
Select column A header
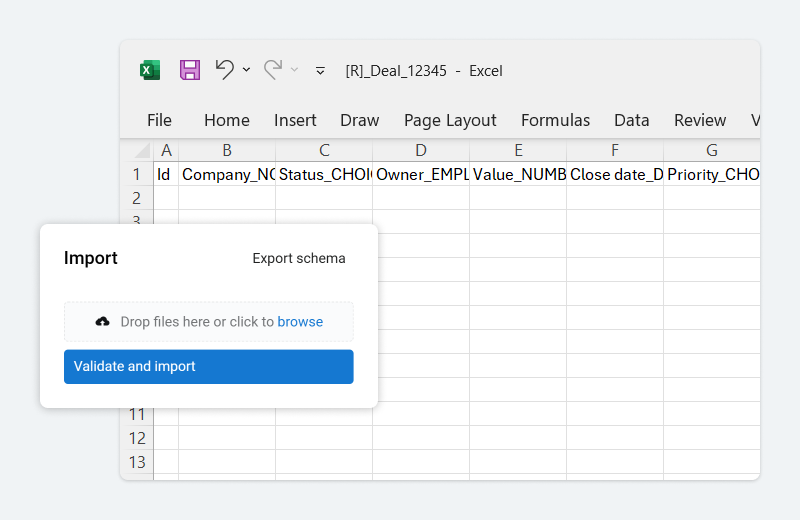coord(166,150)
